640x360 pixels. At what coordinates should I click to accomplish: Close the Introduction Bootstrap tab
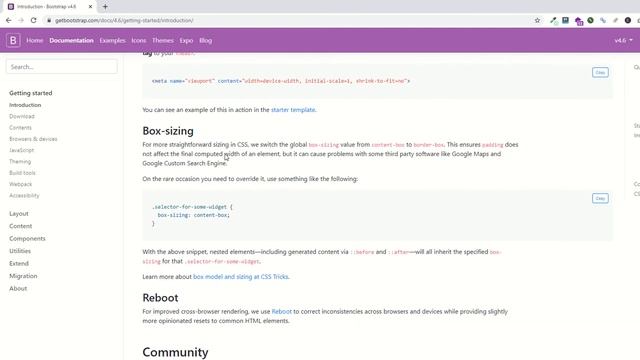click(x=90, y=7)
